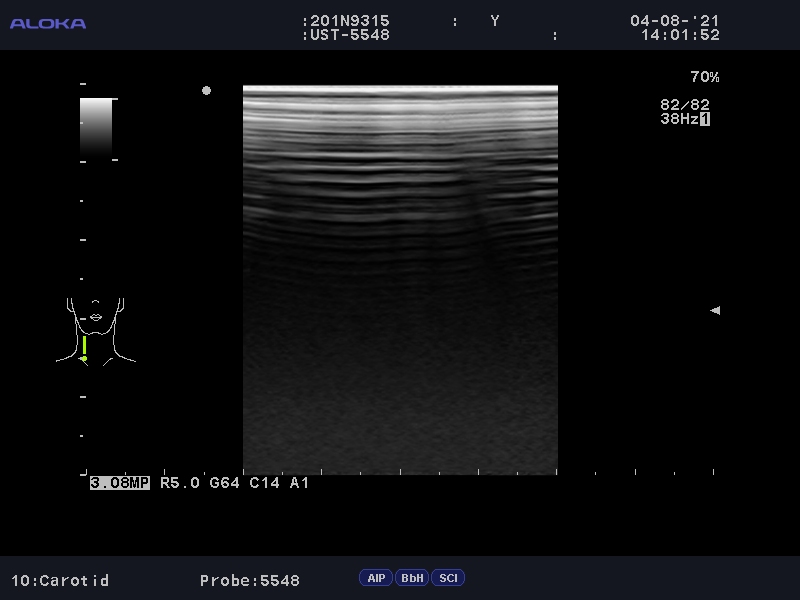The height and width of the screenshot is (600, 800).
Task: Click the 82/82 cine frame counter
Action: [x=685, y=104]
